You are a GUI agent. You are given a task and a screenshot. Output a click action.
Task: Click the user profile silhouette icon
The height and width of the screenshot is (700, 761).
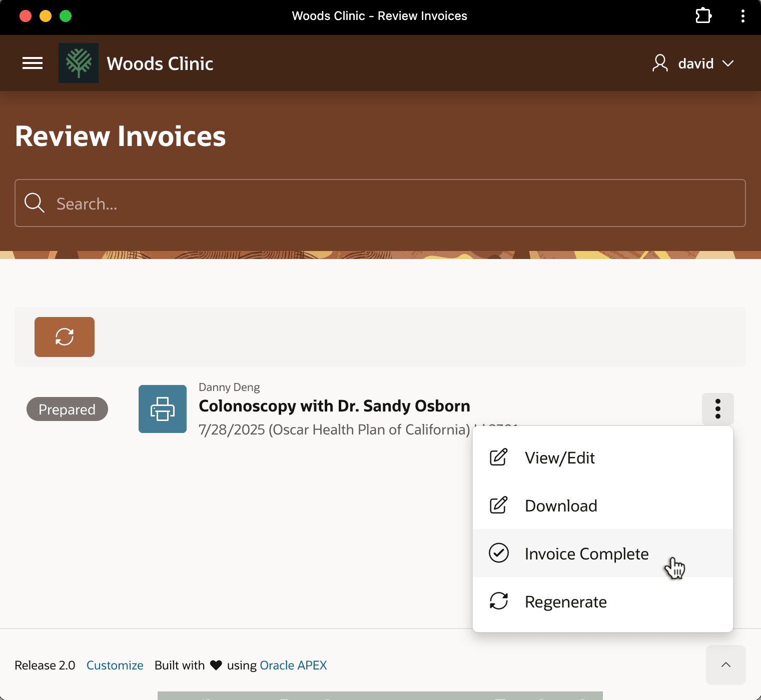[x=660, y=63]
